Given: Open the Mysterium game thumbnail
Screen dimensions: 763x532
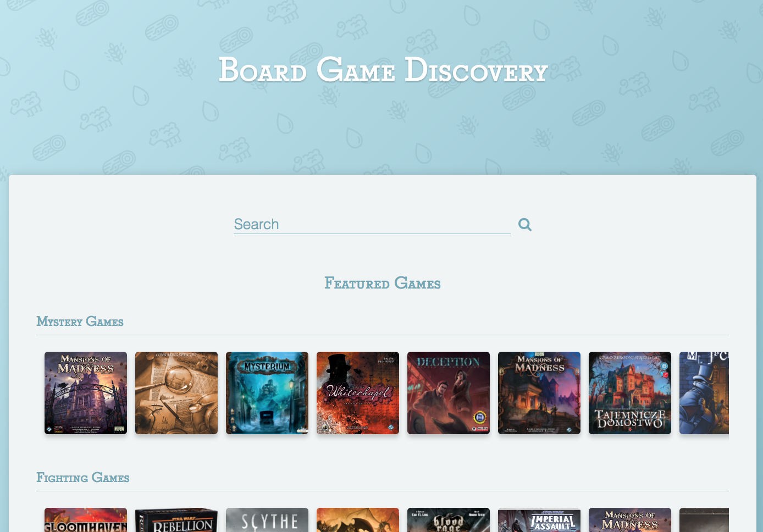Looking at the screenshot, I should pos(267,392).
